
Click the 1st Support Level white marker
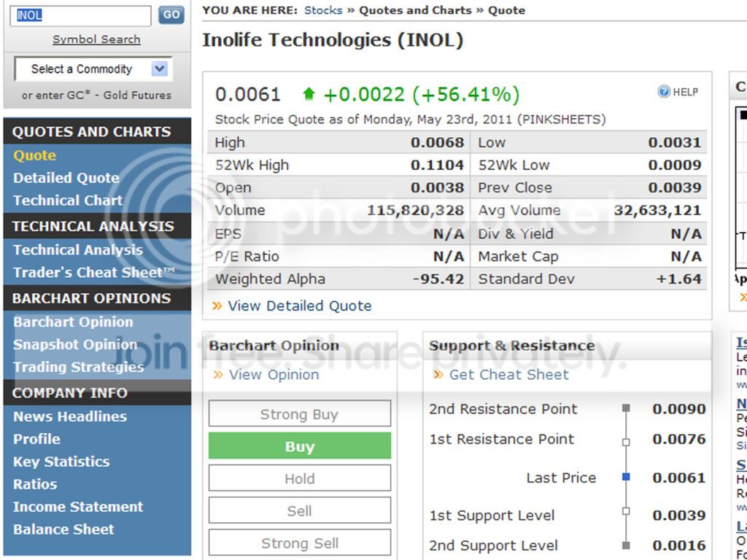point(626,511)
